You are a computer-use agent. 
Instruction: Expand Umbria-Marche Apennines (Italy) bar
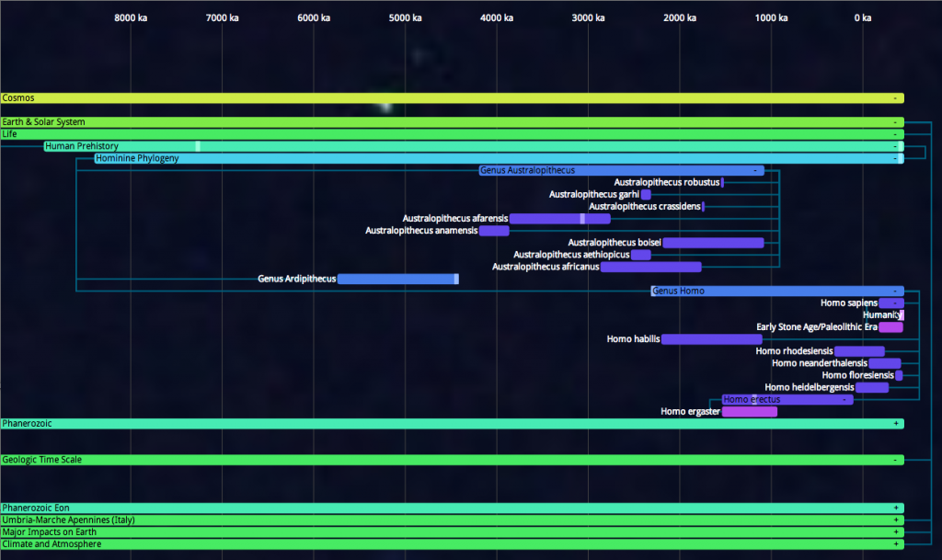(896, 520)
